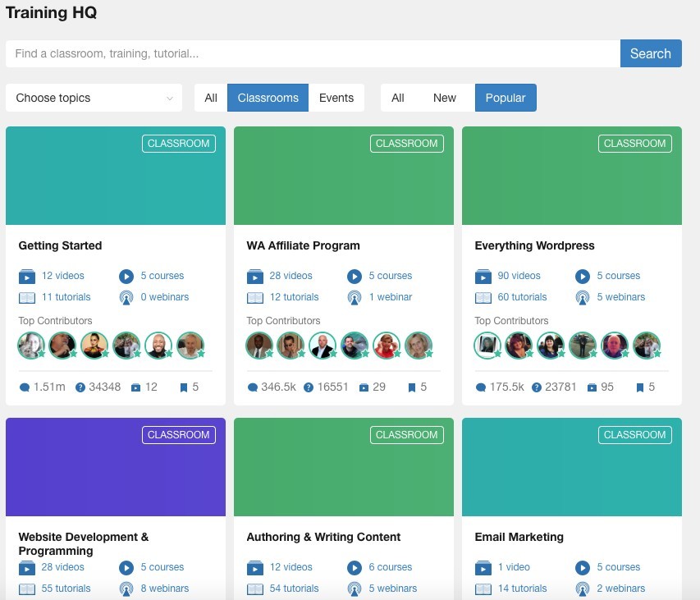
Task: Click the Search button
Action: coord(651,53)
